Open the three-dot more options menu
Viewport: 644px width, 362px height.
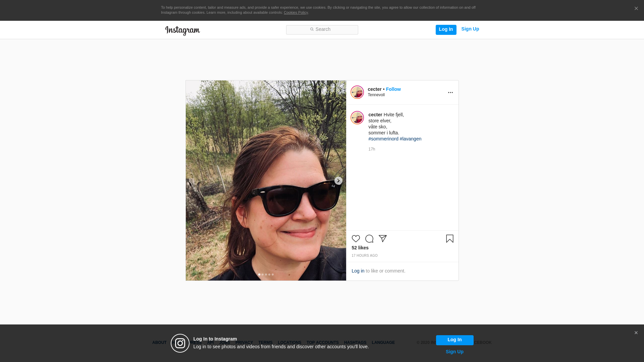pyautogui.click(x=450, y=93)
